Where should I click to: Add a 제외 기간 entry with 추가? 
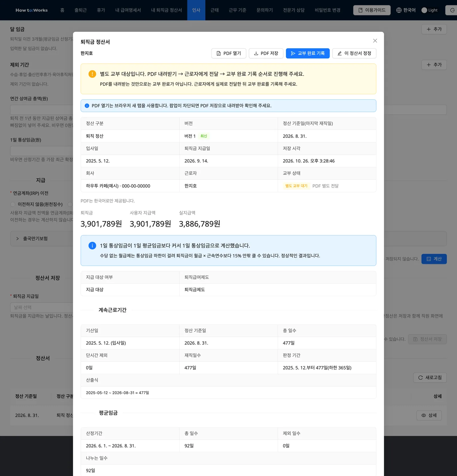tap(434, 65)
